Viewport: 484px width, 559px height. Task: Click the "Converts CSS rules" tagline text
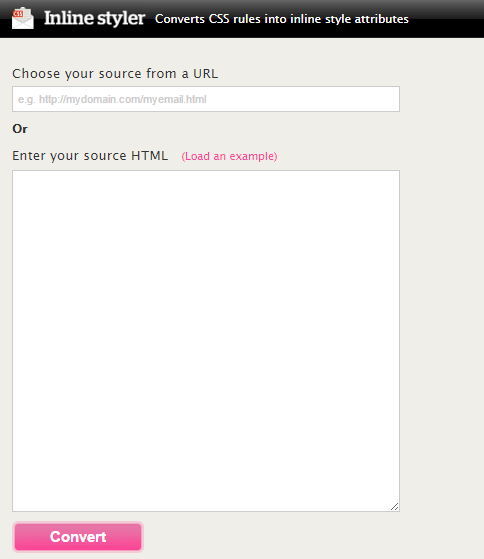[282, 19]
